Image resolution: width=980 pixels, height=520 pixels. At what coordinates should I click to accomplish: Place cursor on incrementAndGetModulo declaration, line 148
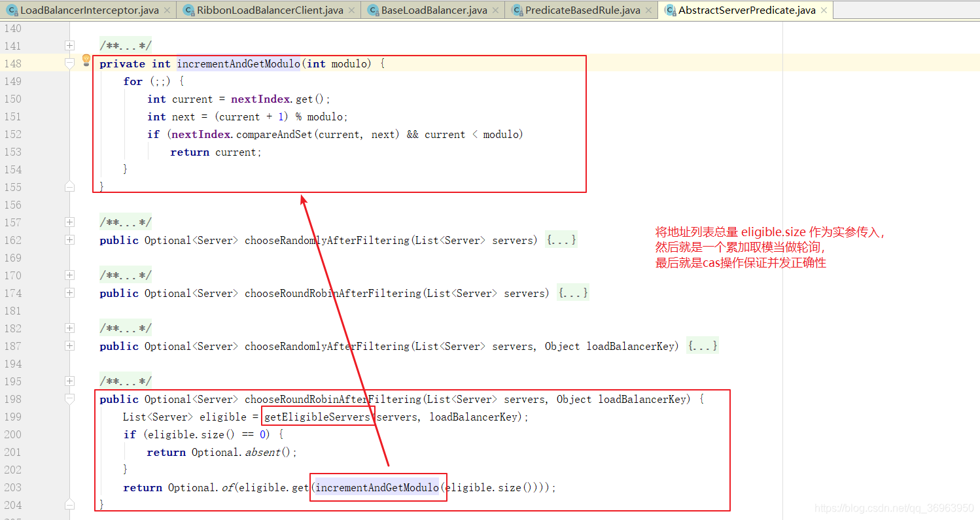tap(238, 63)
